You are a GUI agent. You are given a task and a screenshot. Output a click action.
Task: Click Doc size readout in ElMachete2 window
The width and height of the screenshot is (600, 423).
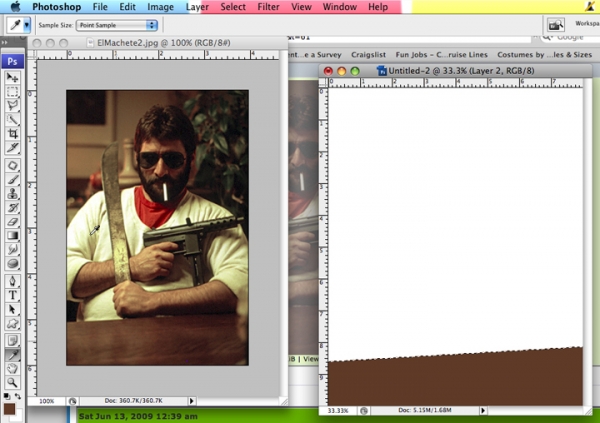133,401
